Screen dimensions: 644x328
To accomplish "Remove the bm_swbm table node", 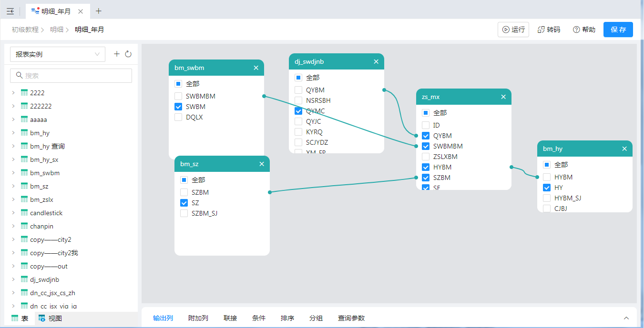I will tap(256, 68).
